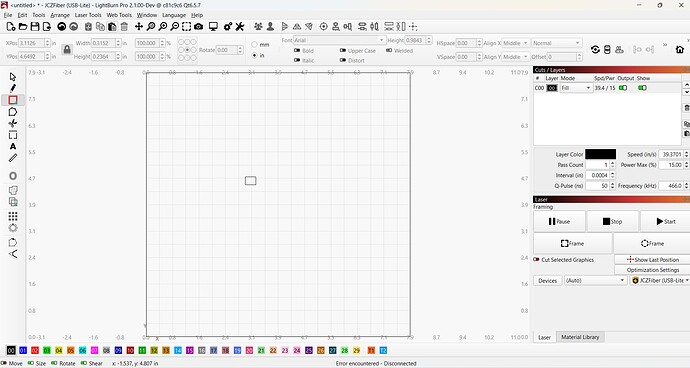The height and width of the screenshot is (368, 690).
Task: Click the Start button
Action: [x=665, y=221]
